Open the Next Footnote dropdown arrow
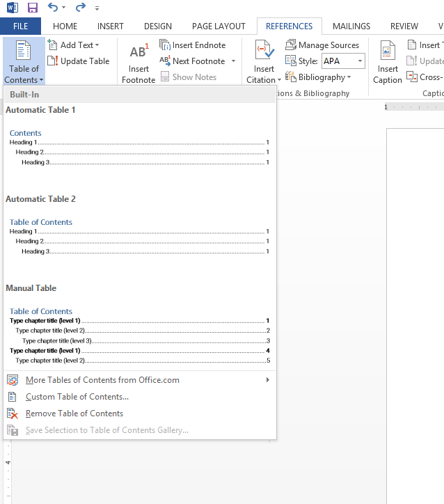The height and width of the screenshot is (504, 444). tap(233, 61)
